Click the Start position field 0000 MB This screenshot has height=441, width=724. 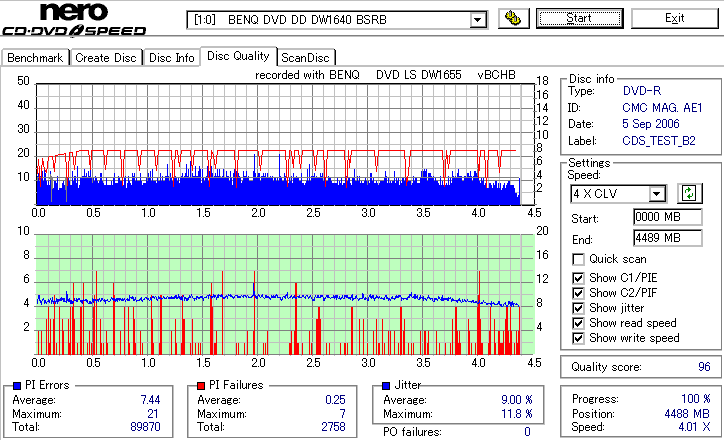pos(668,217)
